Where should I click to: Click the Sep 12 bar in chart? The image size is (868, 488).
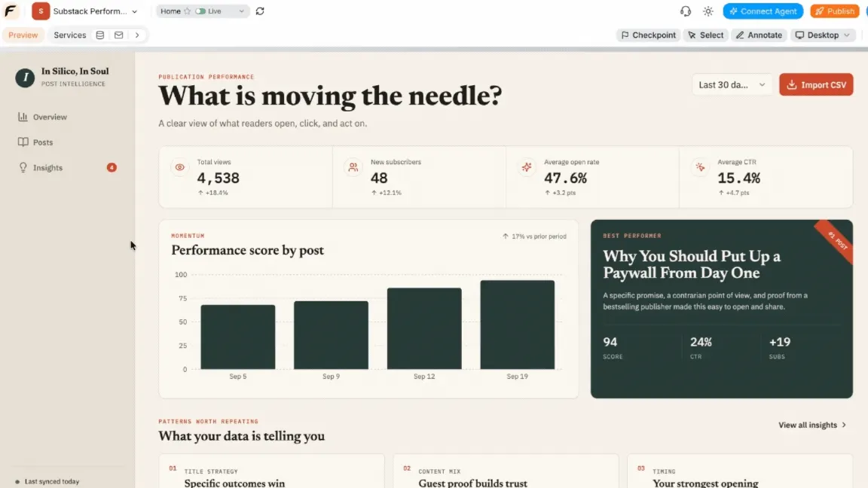pyautogui.click(x=424, y=328)
